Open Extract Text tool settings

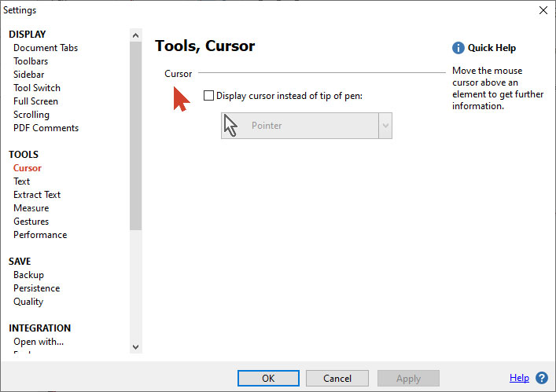pyautogui.click(x=37, y=195)
